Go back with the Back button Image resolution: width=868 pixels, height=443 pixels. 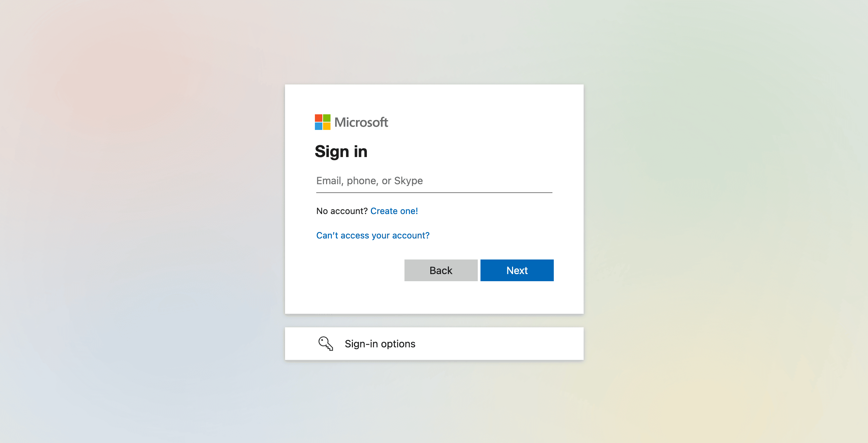[x=441, y=270]
